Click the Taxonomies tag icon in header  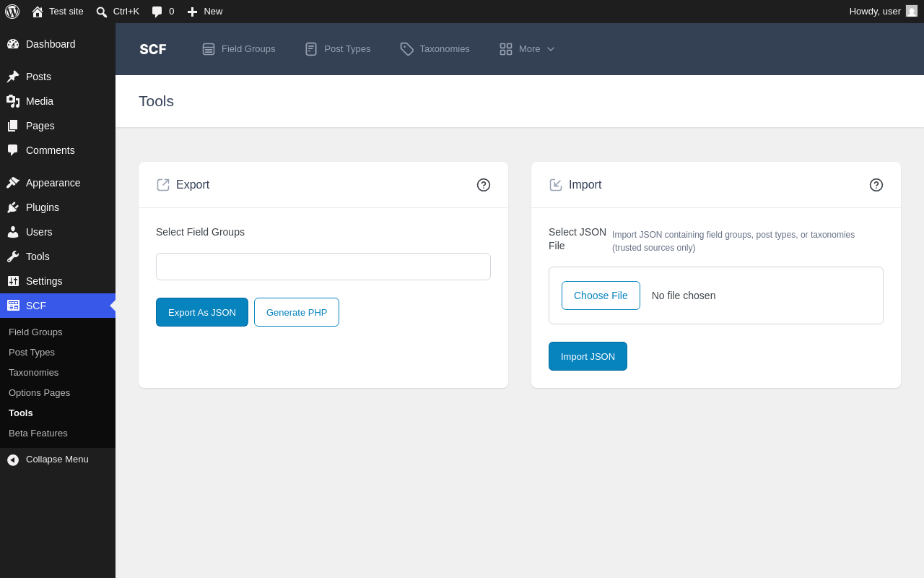pyautogui.click(x=407, y=49)
